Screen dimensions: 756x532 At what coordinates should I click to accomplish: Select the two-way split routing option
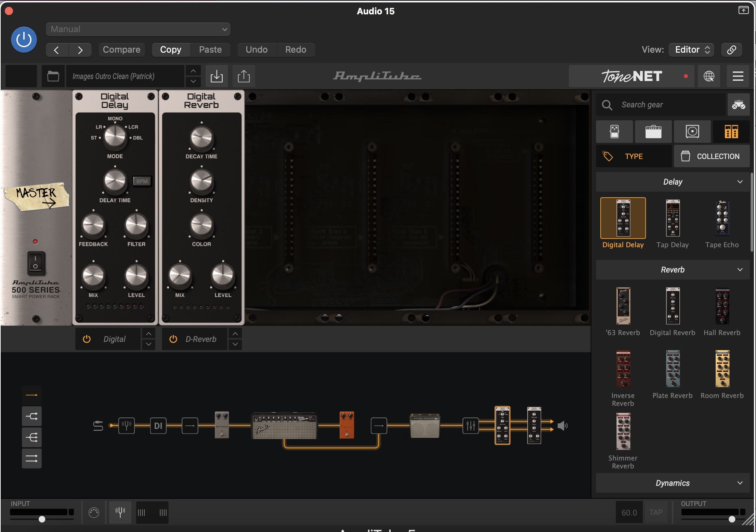pos(32,416)
